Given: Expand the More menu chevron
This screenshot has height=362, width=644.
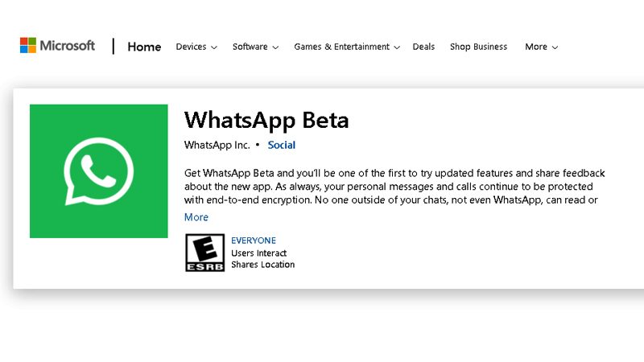Looking at the screenshot, I should [555, 47].
